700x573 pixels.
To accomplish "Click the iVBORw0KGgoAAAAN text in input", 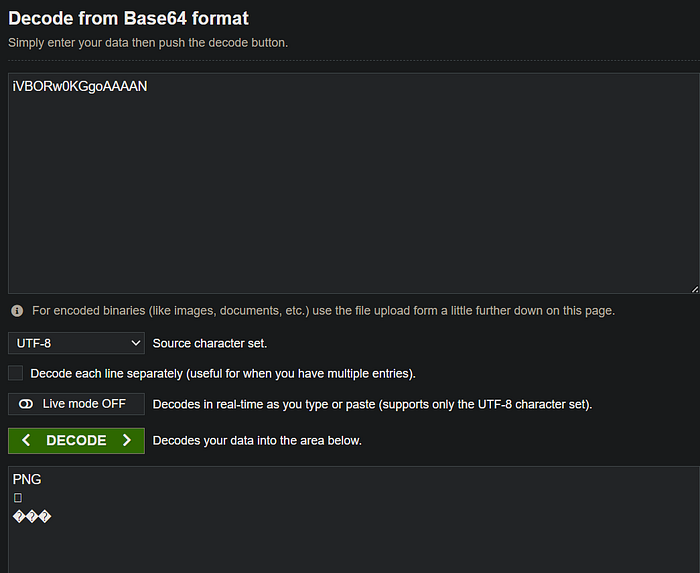I will pyautogui.click(x=80, y=86).
